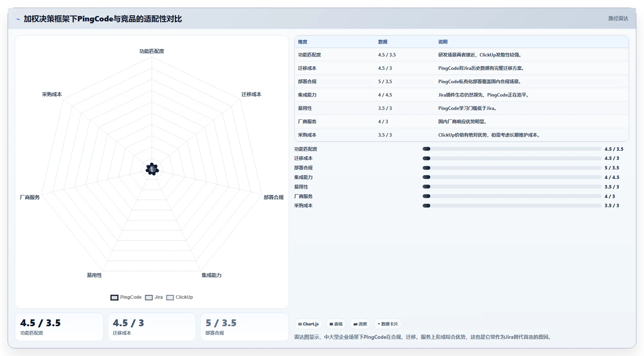The height and width of the screenshot is (356, 644).
Task: Click the panel title 加权决策框架下PingCode与竞品的适配性对比
Action: [103, 19]
